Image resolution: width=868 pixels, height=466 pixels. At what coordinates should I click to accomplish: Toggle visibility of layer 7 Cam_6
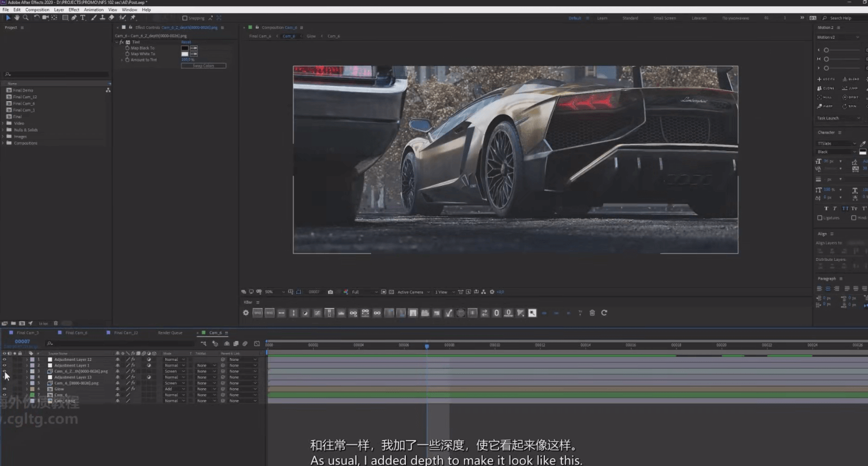point(5,395)
